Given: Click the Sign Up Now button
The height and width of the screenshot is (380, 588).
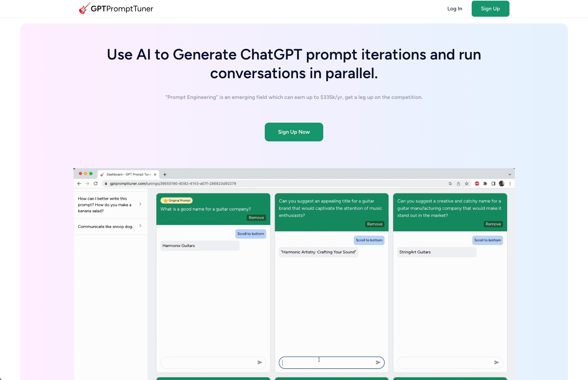Looking at the screenshot, I should 294,132.
